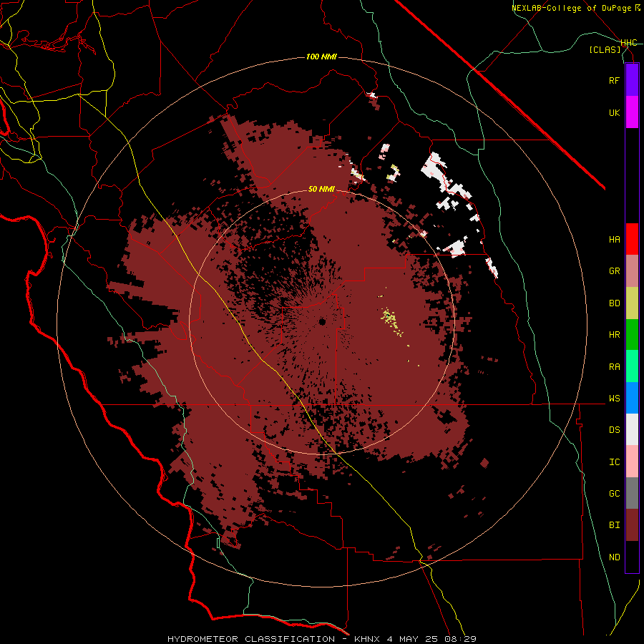Click the HA red color swatch in legend
This screenshot has width=644, height=644.
point(632,239)
